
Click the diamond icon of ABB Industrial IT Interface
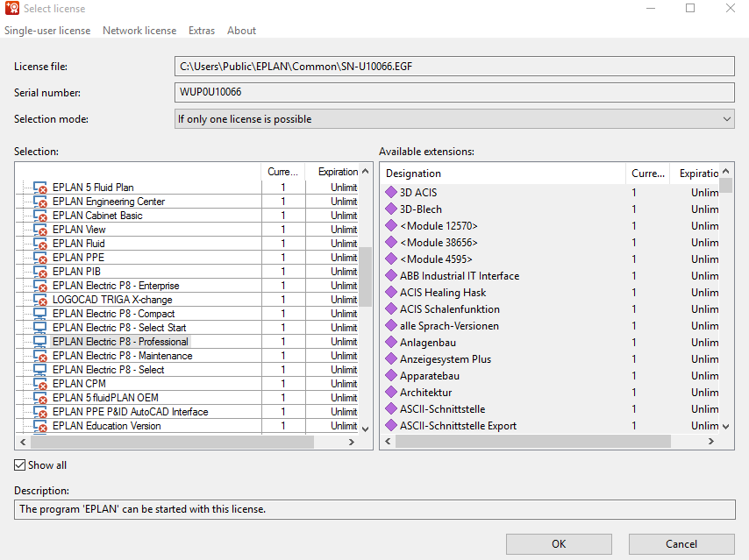[x=391, y=275]
